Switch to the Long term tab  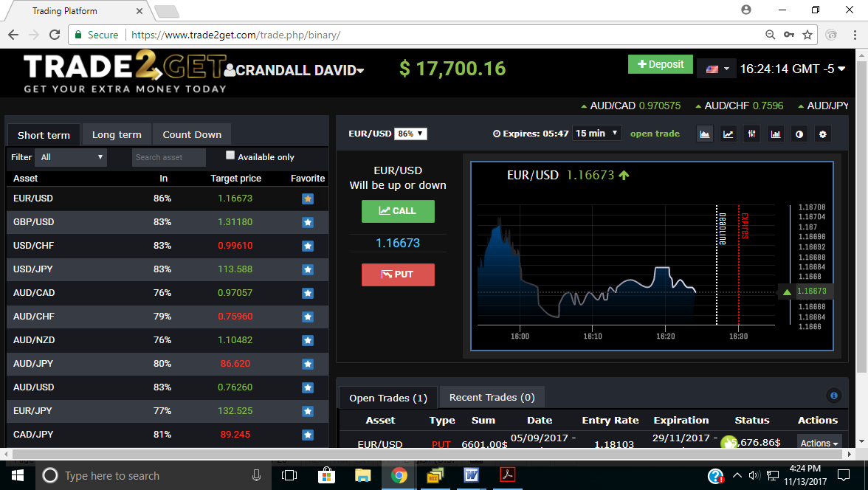(117, 134)
